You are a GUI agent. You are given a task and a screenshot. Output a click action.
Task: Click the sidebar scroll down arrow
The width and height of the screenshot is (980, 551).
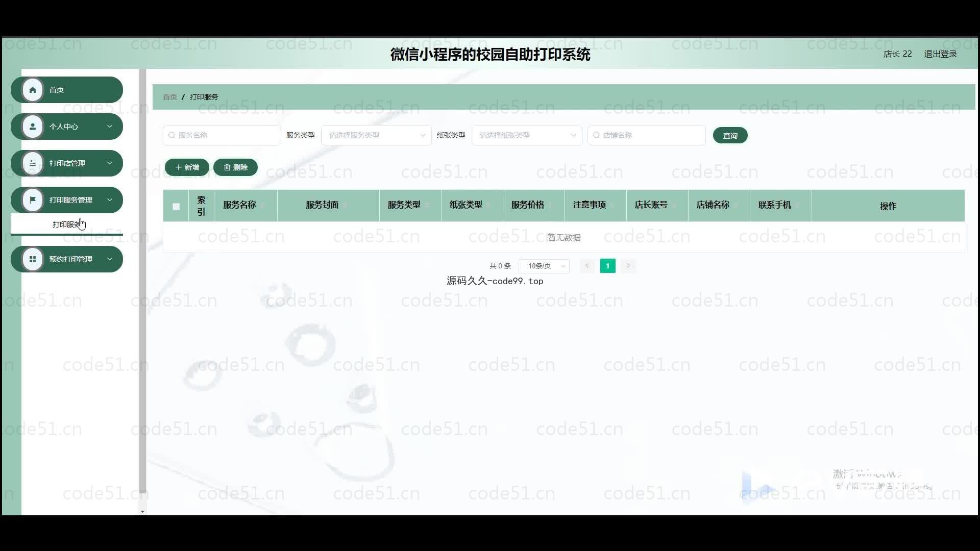[142, 511]
